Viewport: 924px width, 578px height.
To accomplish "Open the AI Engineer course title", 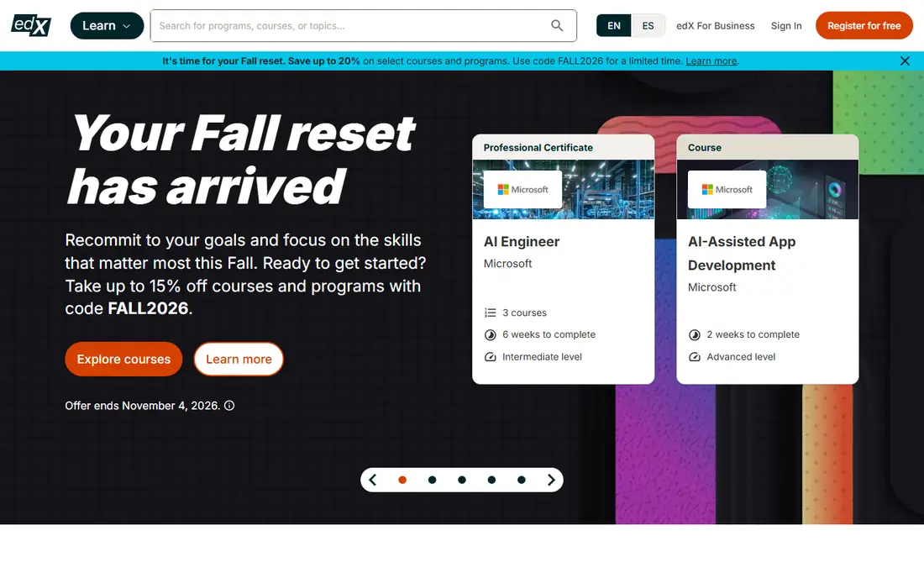I will [x=522, y=242].
